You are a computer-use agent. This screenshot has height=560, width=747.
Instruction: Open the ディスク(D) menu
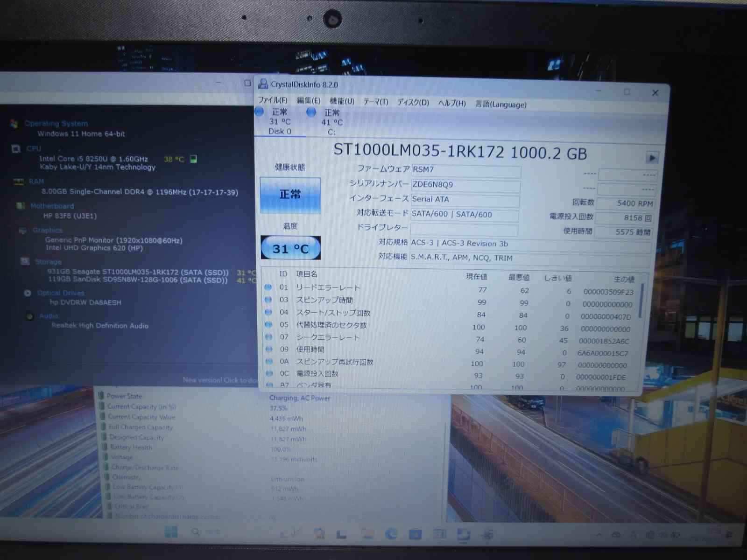pos(413,102)
